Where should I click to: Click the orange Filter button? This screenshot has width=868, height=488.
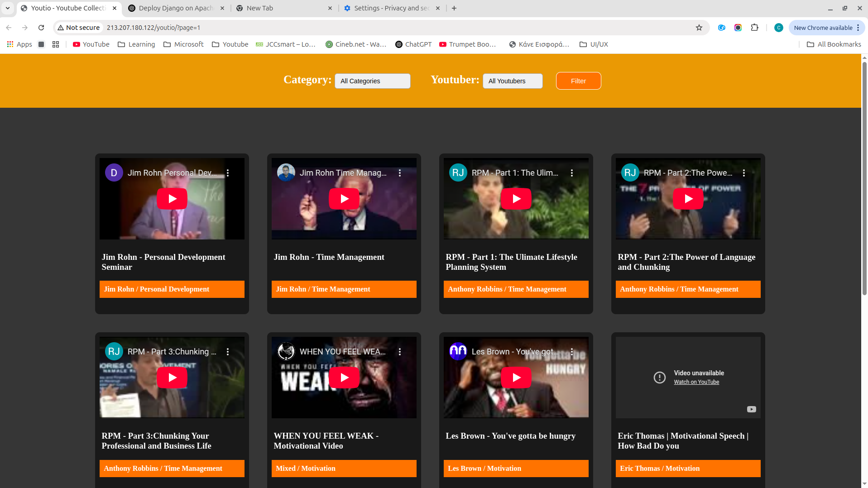pos(578,81)
